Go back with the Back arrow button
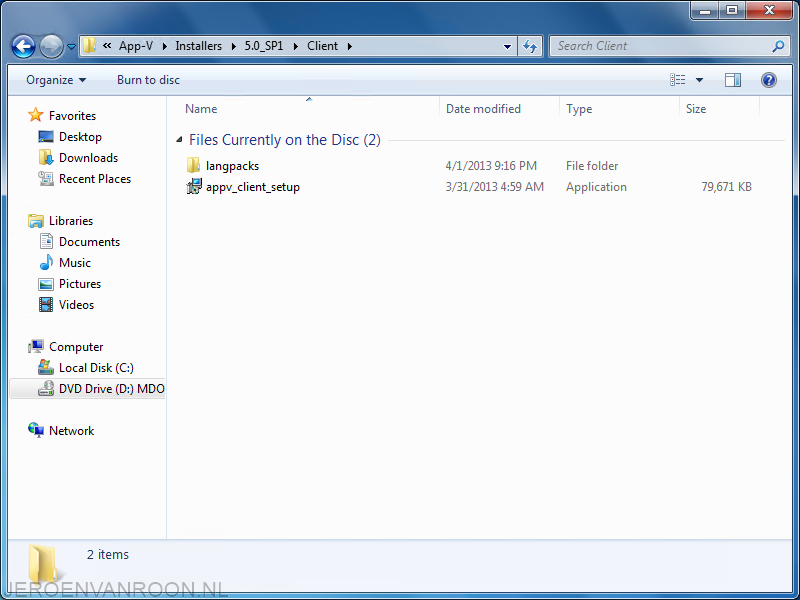Screen dimensions: 800x600 point(23,46)
